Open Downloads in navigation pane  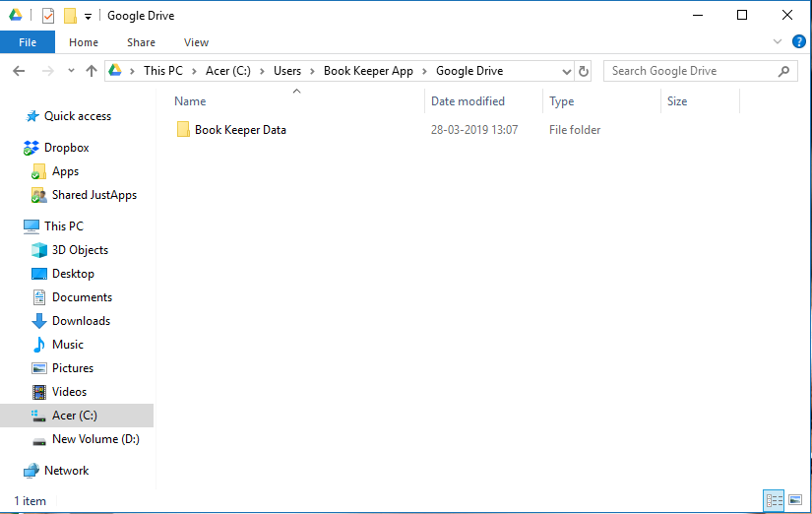point(81,321)
